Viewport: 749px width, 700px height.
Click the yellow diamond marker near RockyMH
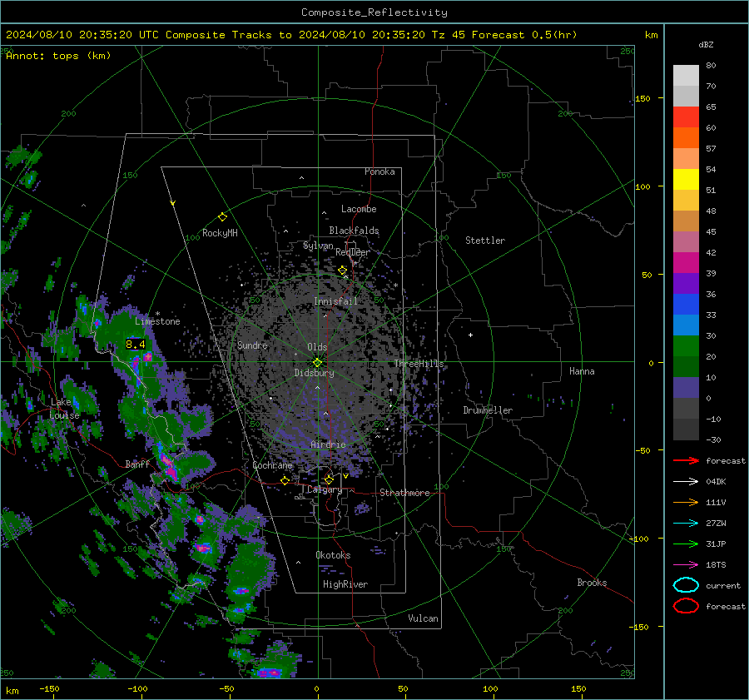(222, 217)
